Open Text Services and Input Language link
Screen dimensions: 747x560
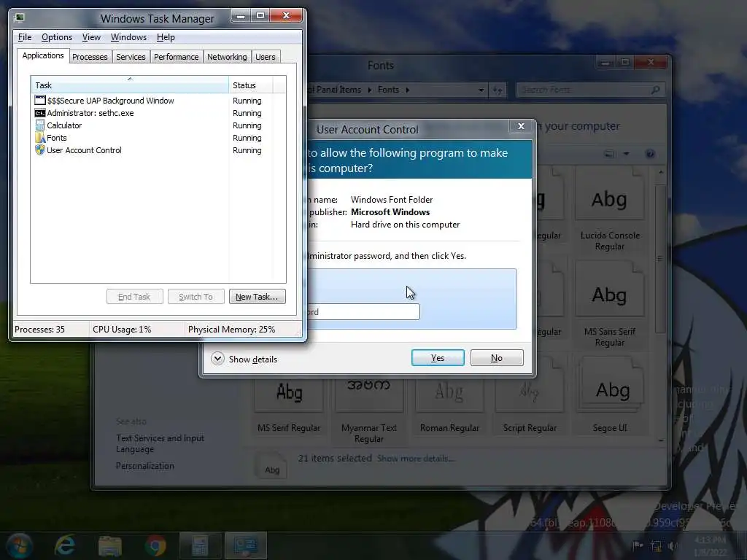[160, 443]
